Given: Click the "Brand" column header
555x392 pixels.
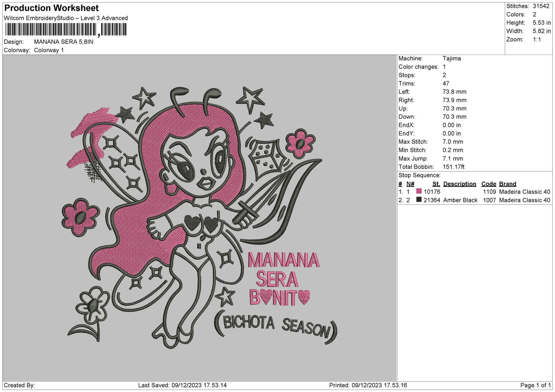Looking at the screenshot, I should click(507, 184).
